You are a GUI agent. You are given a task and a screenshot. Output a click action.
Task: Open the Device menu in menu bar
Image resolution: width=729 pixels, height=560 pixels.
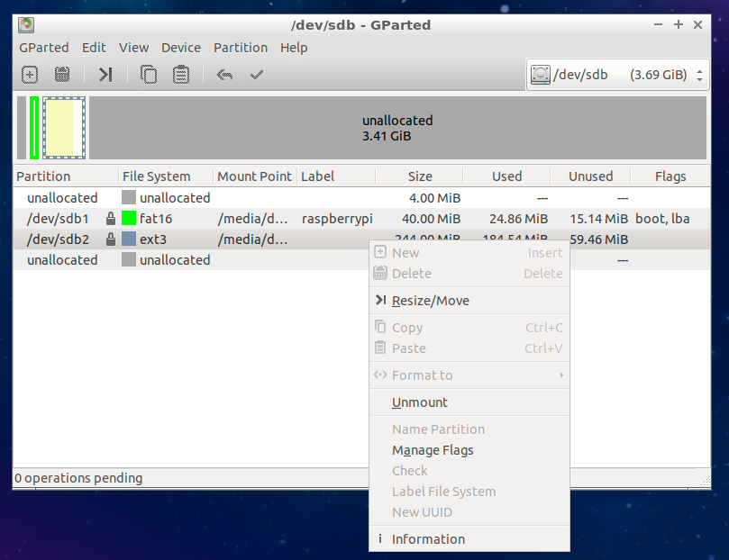[181, 48]
